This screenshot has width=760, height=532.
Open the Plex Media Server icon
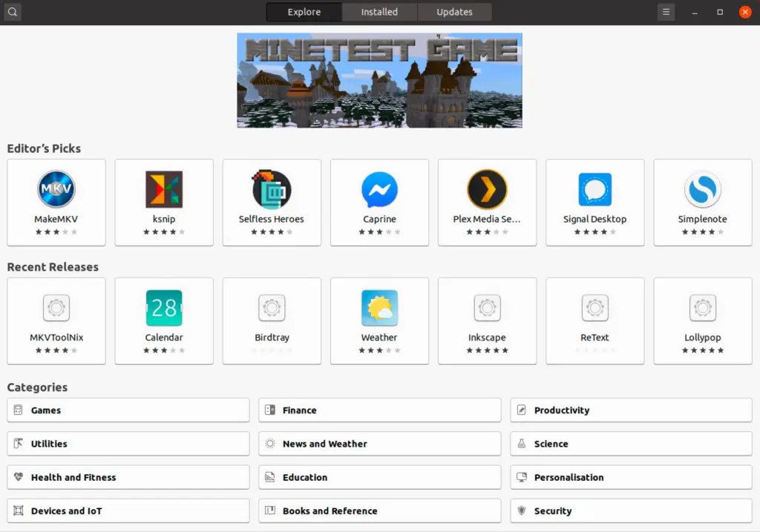click(487, 189)
